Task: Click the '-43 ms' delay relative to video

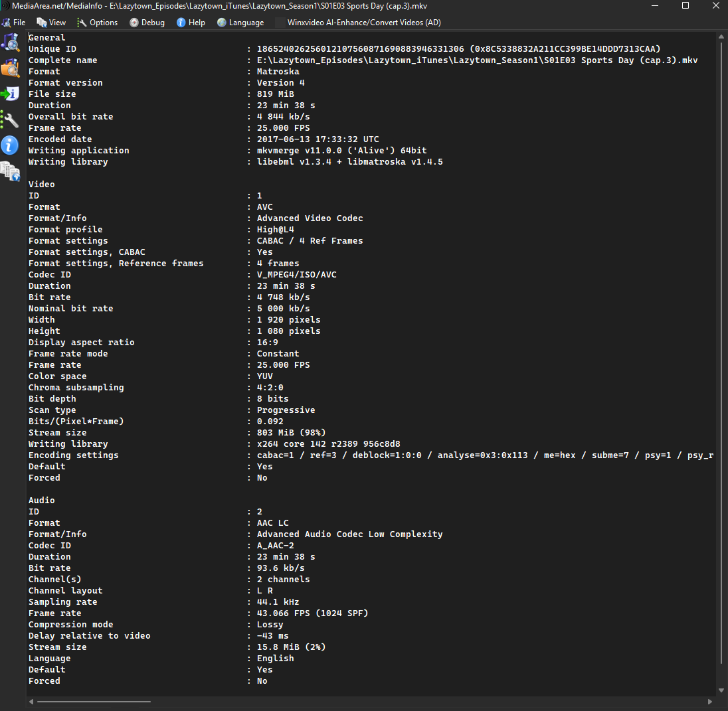Action: click(272, 636)
